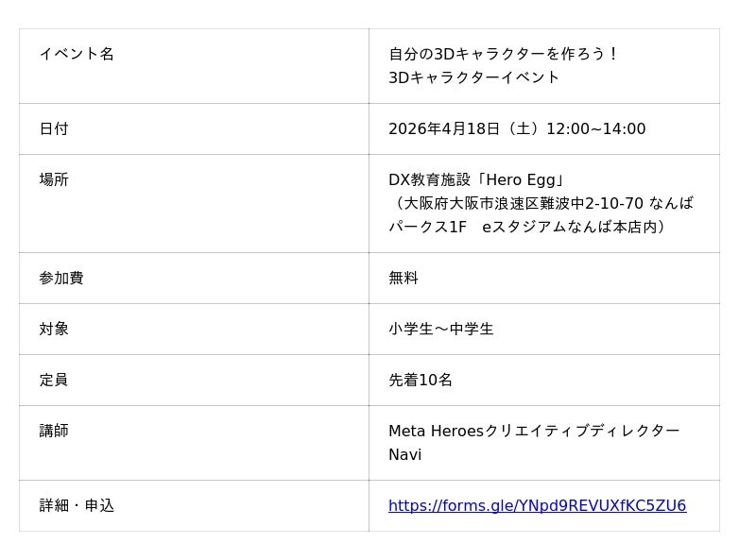The width and height of the screenshot is (756, 560).
Task: Click the "イベント名" label cell
Action: (77, 54)
